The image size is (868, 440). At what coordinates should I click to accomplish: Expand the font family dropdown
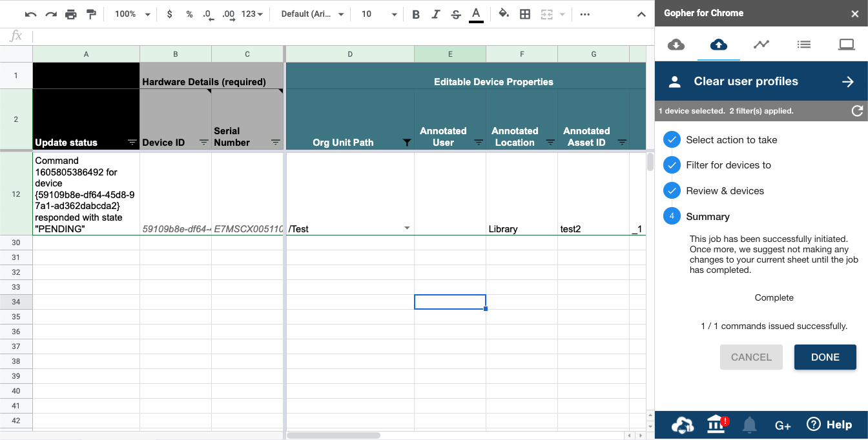pyautogui.click(x=313, y=14)
